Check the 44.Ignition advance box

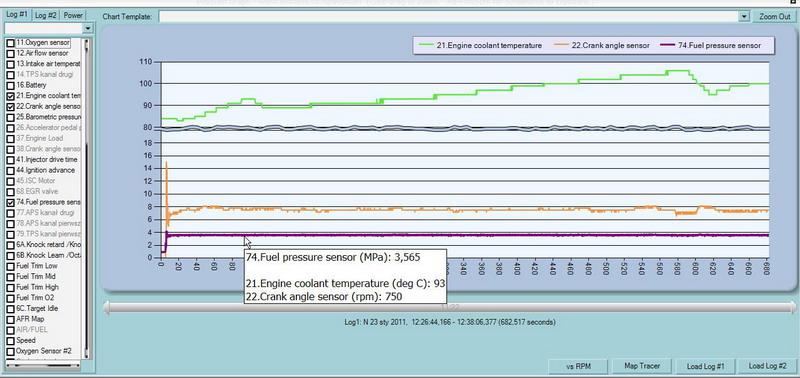tap(10, 170)
